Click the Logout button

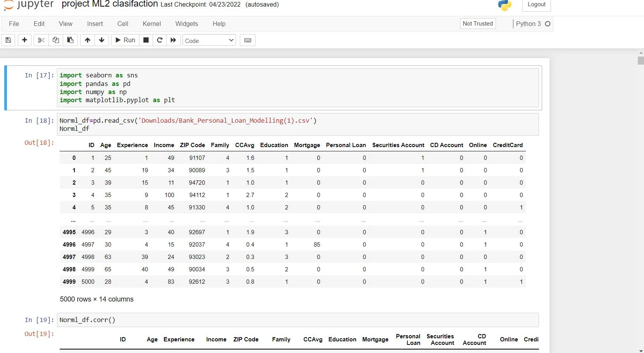pos(536,4)
